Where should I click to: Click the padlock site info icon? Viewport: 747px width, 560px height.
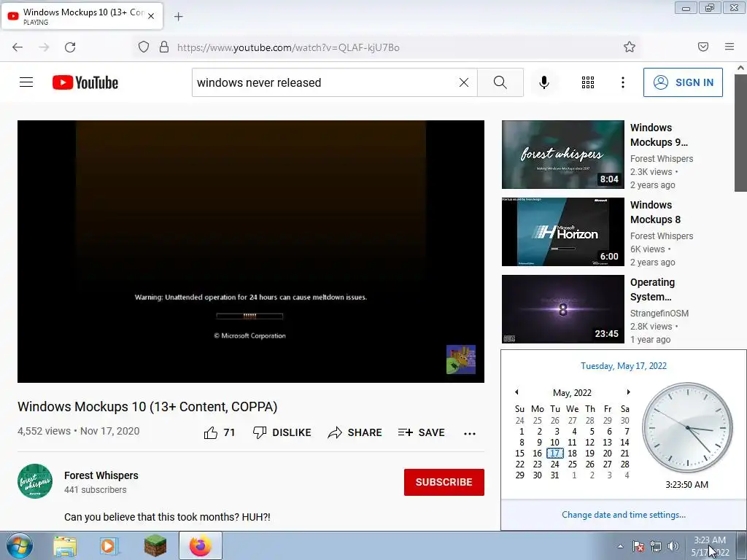(164, 47)
